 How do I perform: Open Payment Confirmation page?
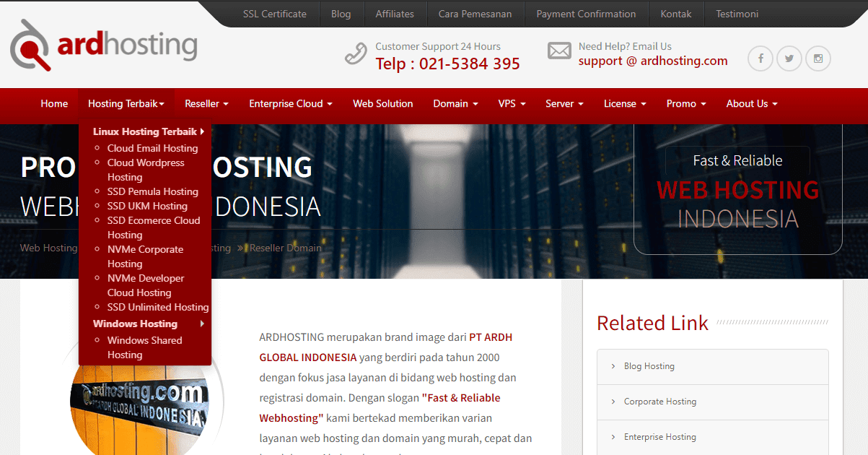[x=586, y=14]
